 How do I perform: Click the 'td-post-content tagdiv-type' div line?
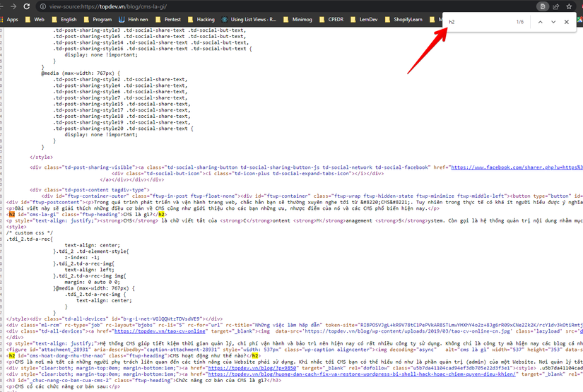(90, 190)
